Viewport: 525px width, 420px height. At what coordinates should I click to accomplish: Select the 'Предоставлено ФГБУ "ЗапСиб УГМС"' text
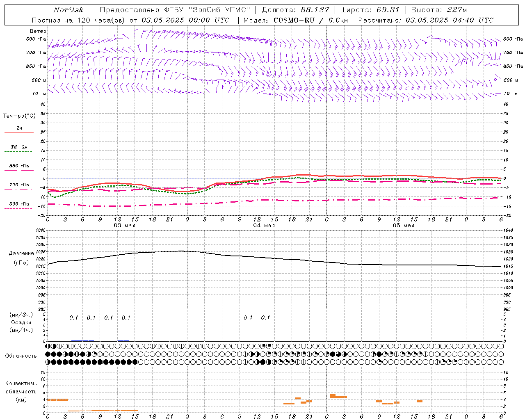[175, 10]
